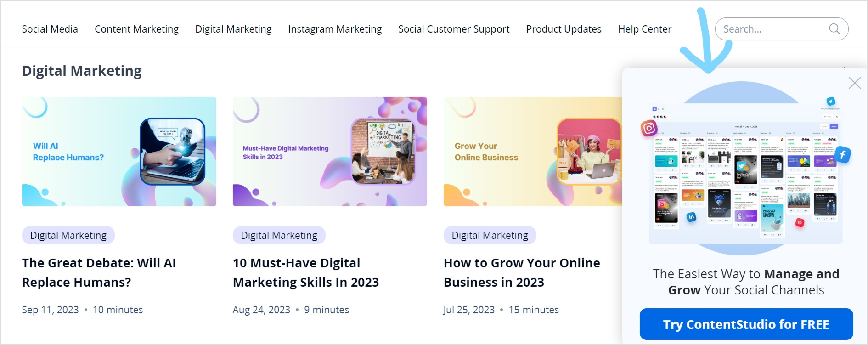Open the Social Media menu item
This screenshot has width=868, height=345.
pyautogui.click(x=50, y=29)
